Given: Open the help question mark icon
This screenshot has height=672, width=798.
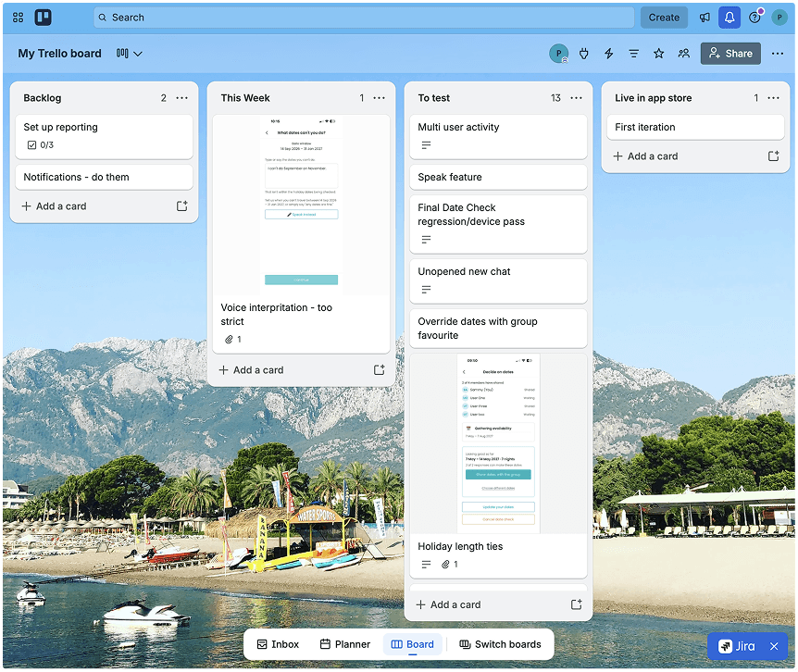Looking at the screenshot, I should pos(754,18).
